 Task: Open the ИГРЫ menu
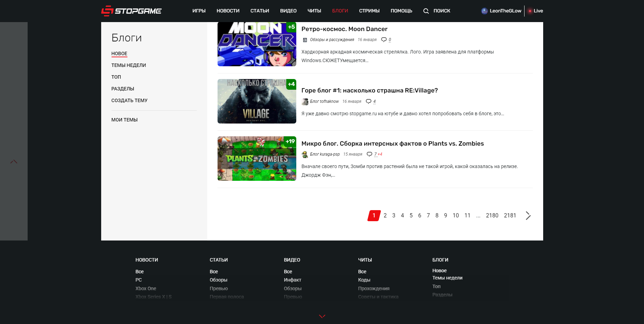[199, 11]
